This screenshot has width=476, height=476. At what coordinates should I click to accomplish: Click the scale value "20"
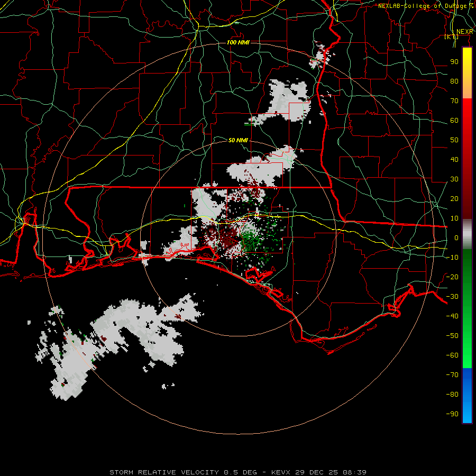454,199
